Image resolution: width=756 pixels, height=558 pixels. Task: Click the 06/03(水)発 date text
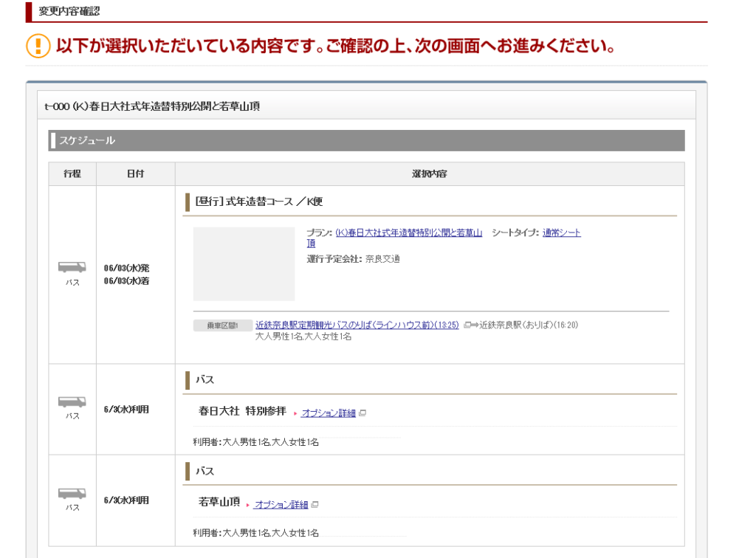(x=127, y=269)
